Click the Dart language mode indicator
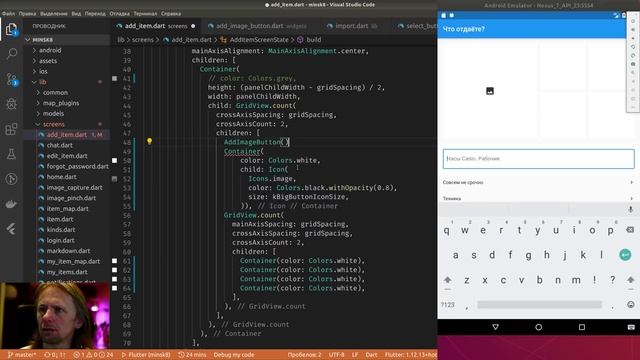 pos(371,355)
